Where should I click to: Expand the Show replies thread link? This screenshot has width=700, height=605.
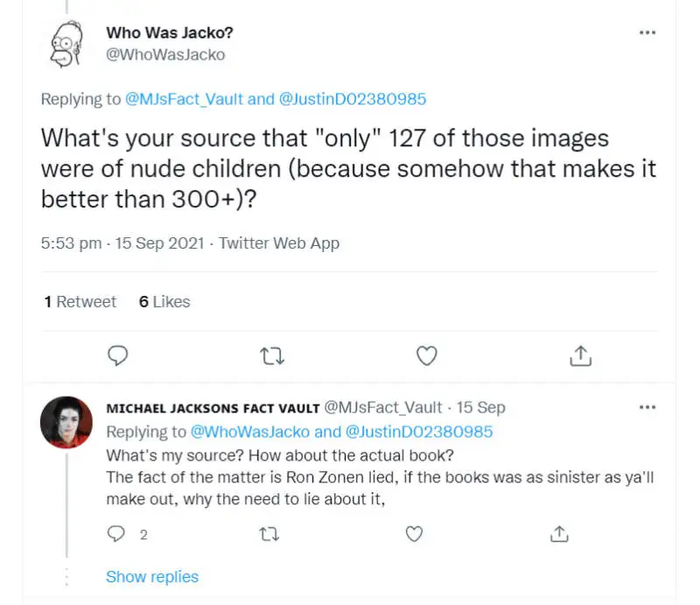(x=152, y=576)
